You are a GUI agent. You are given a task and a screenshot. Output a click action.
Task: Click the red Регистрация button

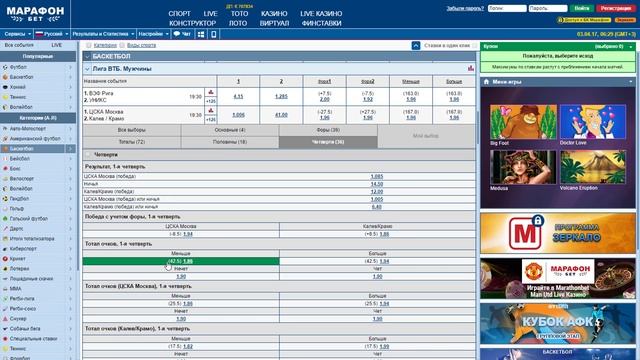[616, 8]
